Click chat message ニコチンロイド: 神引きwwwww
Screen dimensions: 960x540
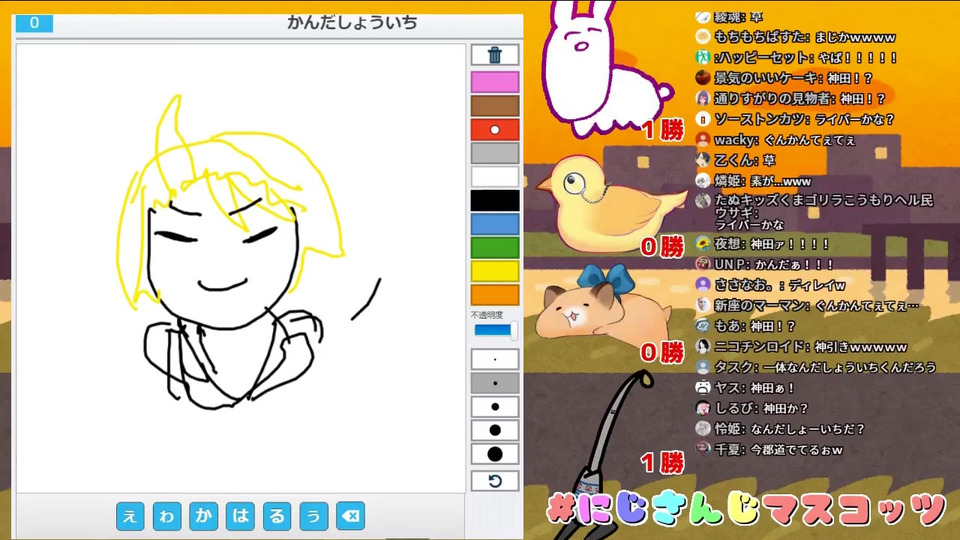(801, 347)
